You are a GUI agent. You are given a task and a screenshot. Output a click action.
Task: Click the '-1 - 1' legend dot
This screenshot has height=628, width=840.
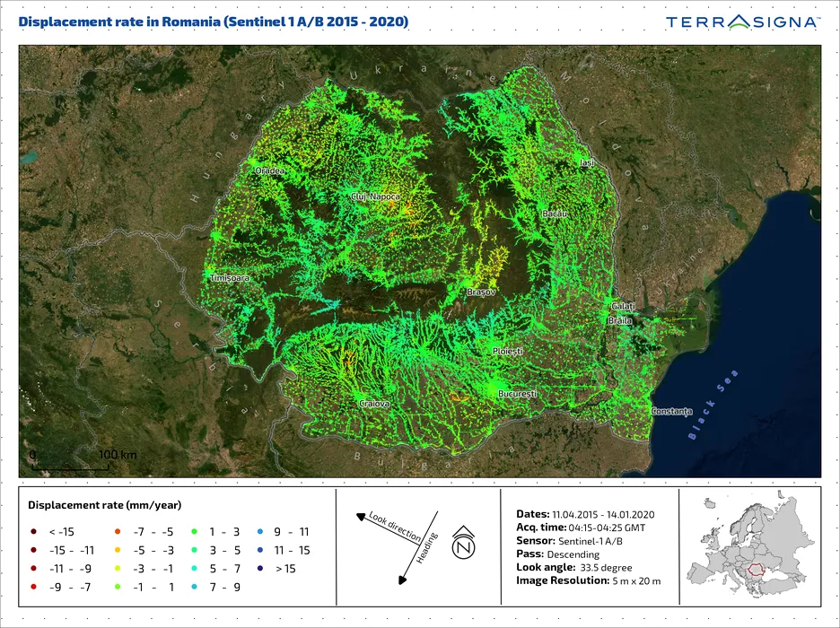click(118, 588)
